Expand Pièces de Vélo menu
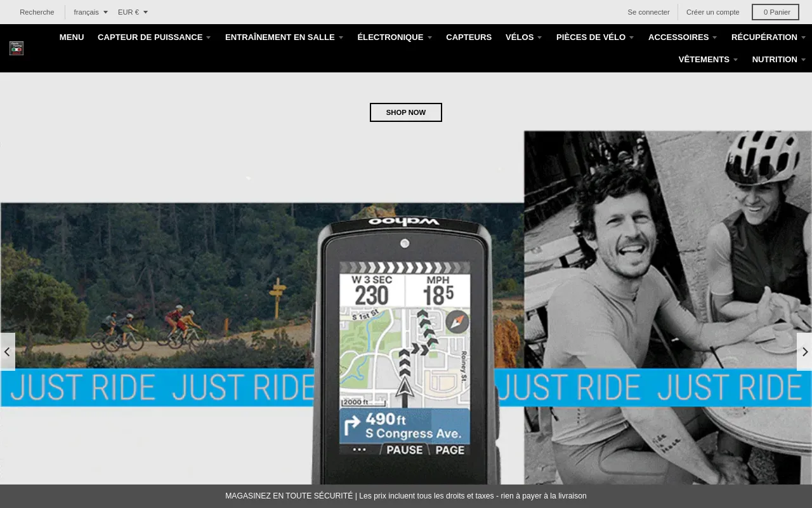Screen dimensions: 812x508 click(x=594, y=37)
